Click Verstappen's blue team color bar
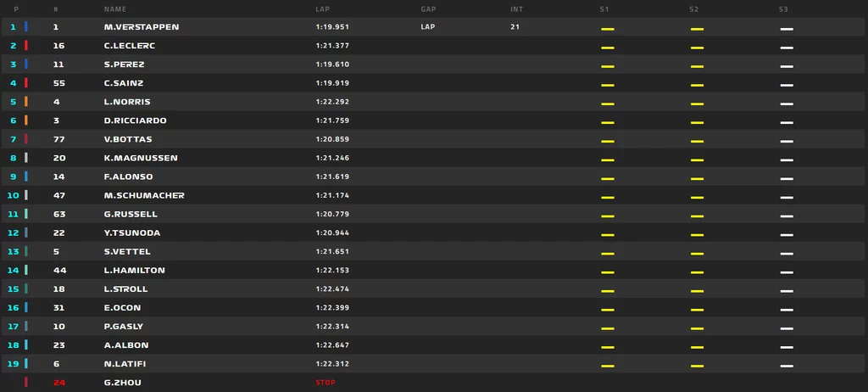Viewport: 868px width, 392px height. (26, 26)
